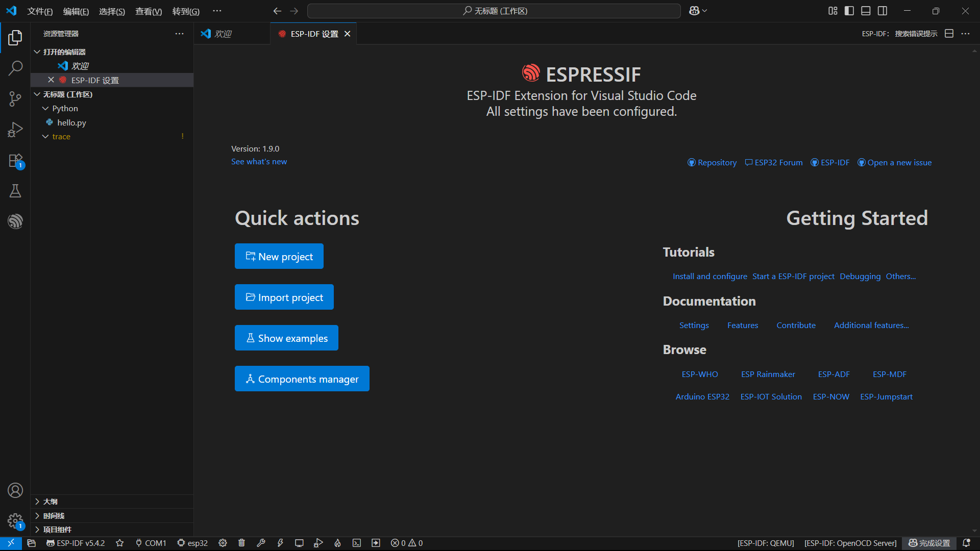Click the current project folder icon in status bar
The image size is (980, 551).
(x=32, y=543)
